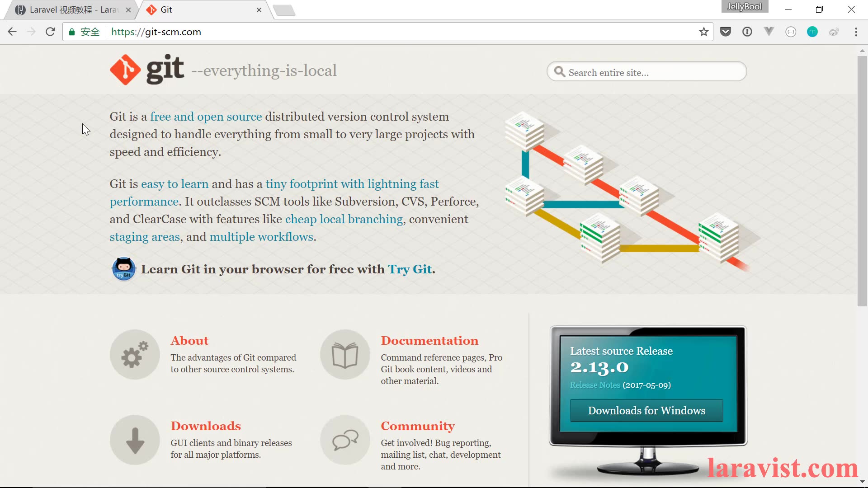Click the Documentation book icon
The image size is (868, 488).
coord(345,354)
